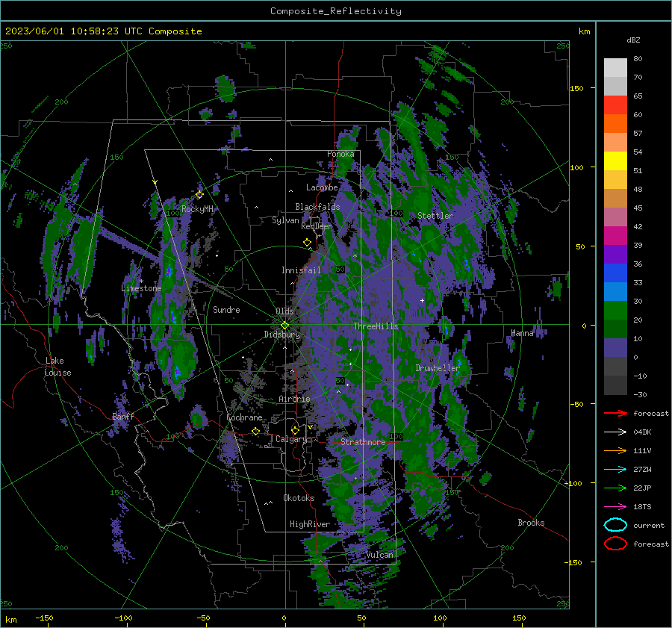Click the red forecast arrow in legend
672x628 pixels.
pos(615,413)
